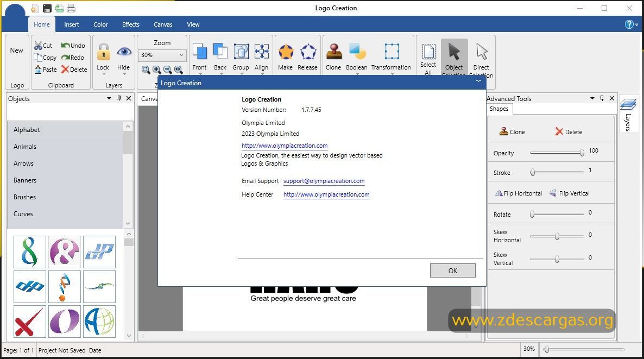The width and height of the screenshot is (644, 359).
Task: Open the Zoom 30% dropdown
Action: [181, 55]
